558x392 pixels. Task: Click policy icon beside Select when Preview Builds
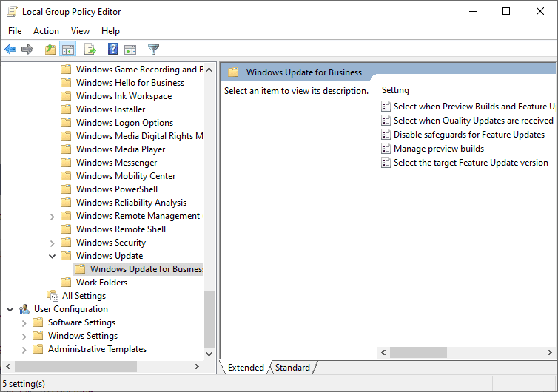point(386,107)
